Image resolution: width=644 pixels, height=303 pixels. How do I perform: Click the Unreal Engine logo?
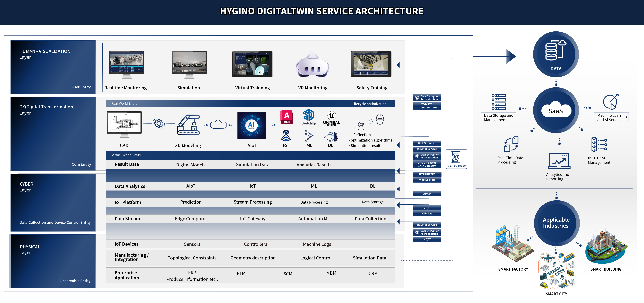point(332,118)
